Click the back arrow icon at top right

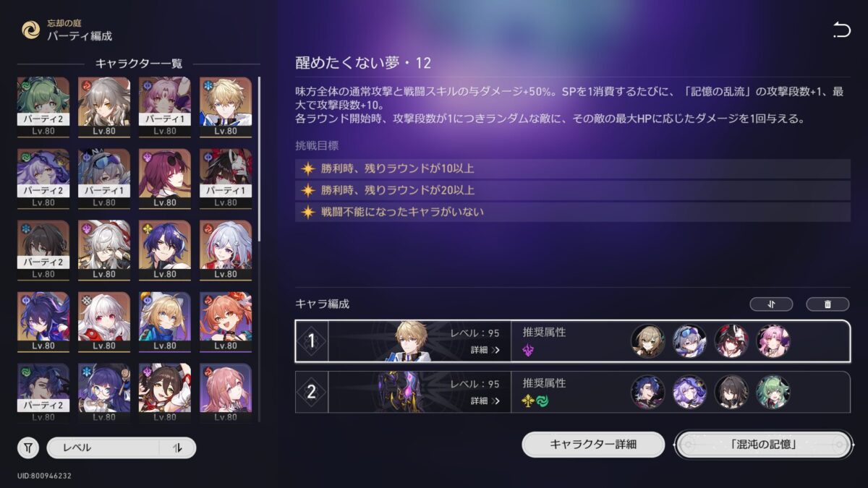coord(841,30)
